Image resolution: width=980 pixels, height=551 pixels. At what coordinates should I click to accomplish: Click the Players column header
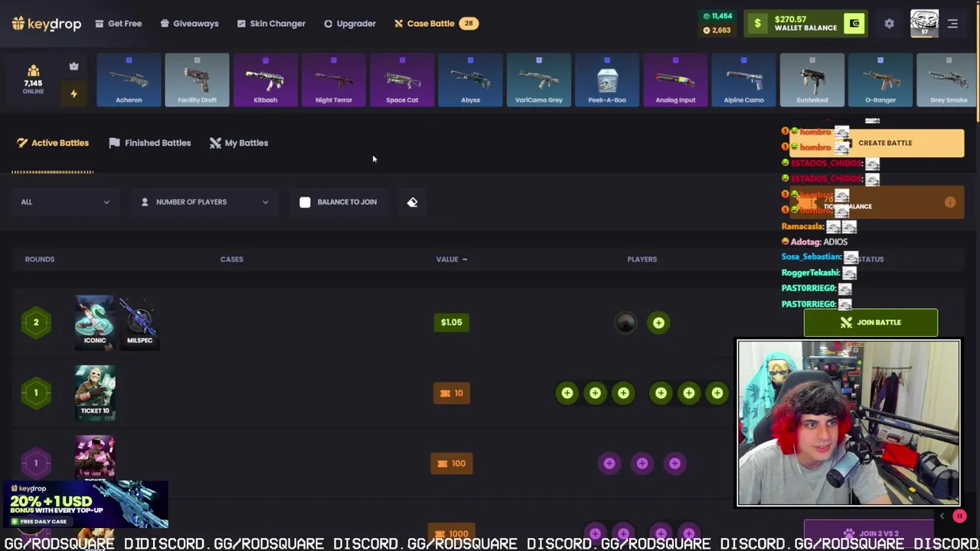642,259
